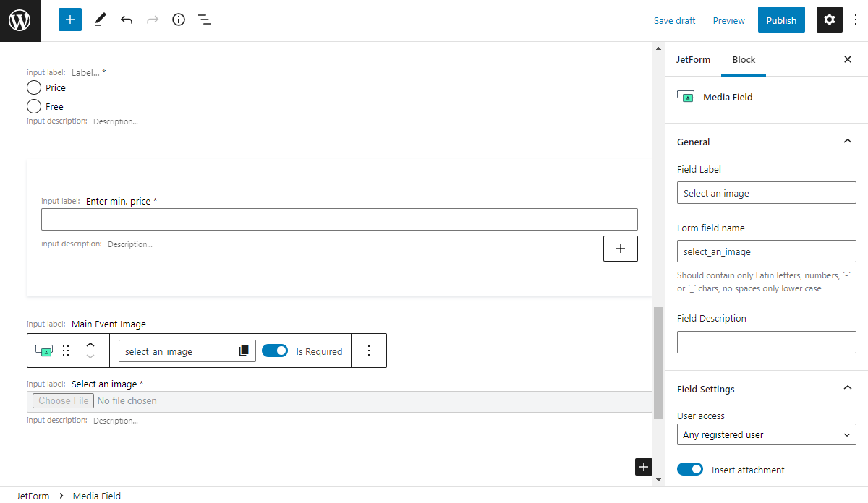Screen dimensions: 868x503
Task: Select the Tools pencil icon in the toolbar
Action: pos(100,20)
